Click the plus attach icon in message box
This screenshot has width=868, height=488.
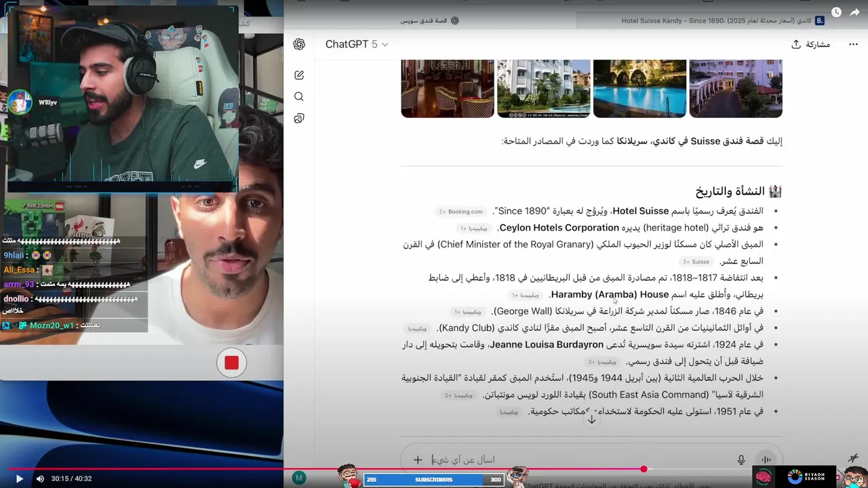point(418,460)
